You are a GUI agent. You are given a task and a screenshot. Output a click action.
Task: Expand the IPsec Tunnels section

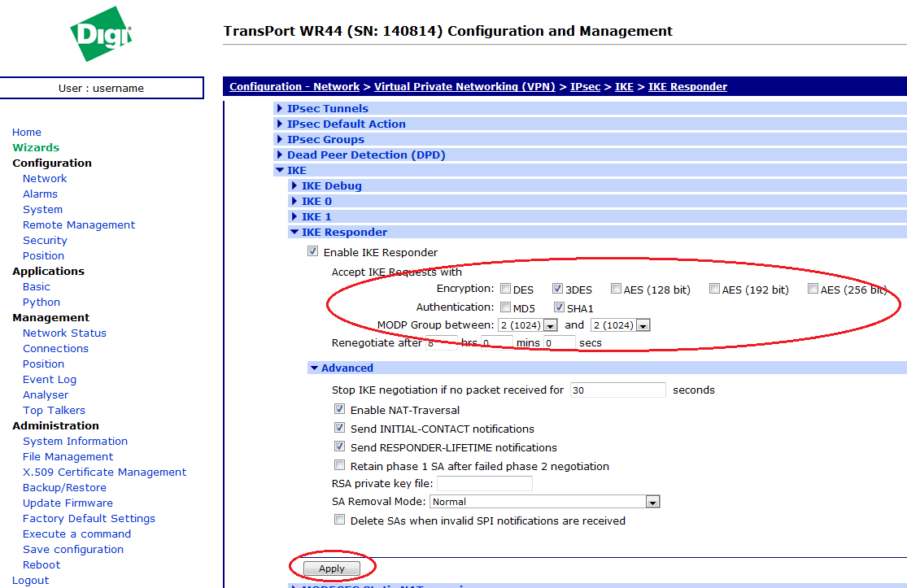pos(327,108)
